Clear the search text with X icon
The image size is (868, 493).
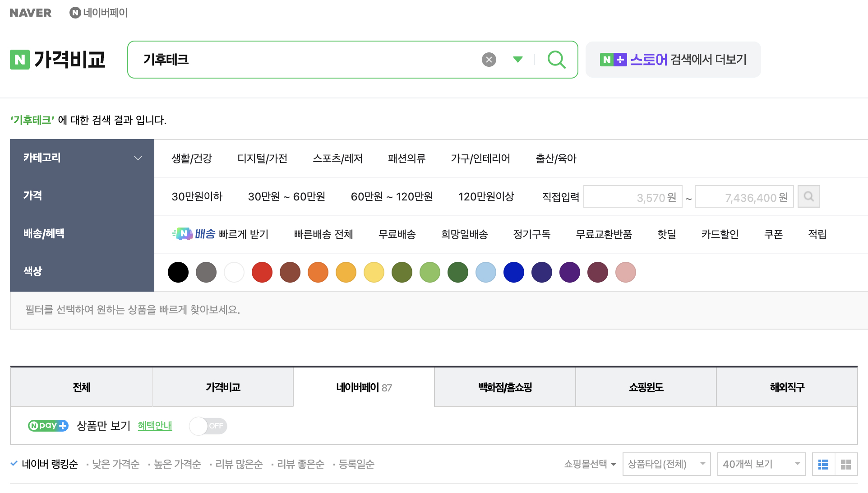tap(489, 60)
